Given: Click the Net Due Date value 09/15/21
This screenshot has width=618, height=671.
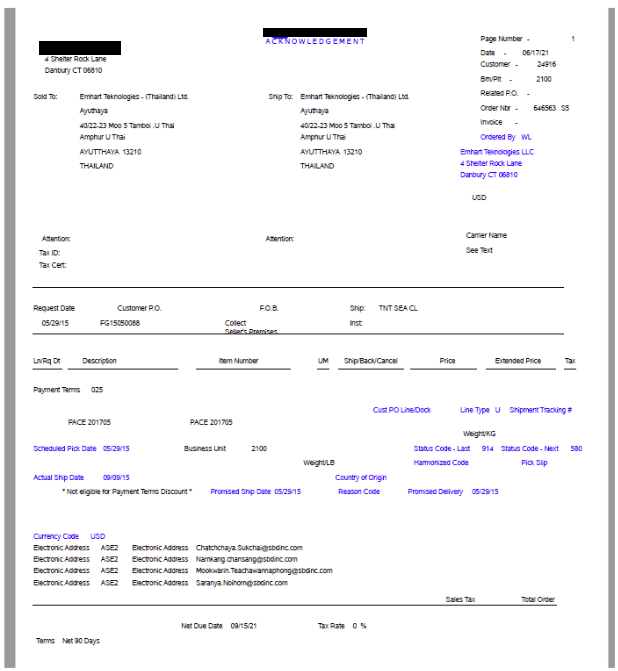Looking at the screenshot, I should tap(245, 625).
